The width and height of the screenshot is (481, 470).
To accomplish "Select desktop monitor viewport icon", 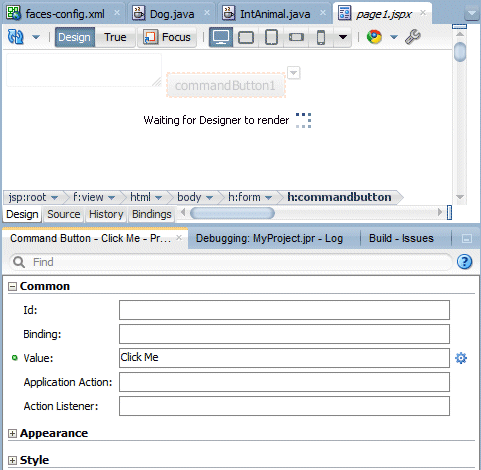I will (x=221, y=37).
